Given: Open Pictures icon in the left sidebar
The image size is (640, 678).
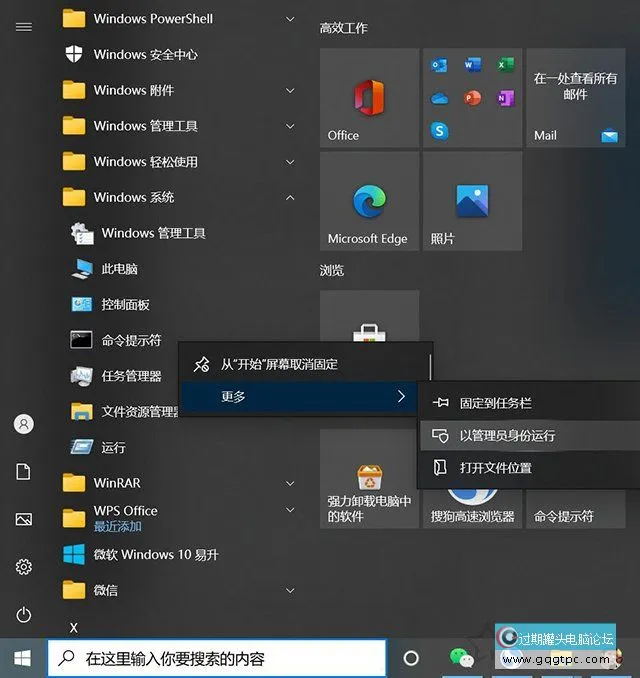Looking at the screenshot, I should 24,519.
